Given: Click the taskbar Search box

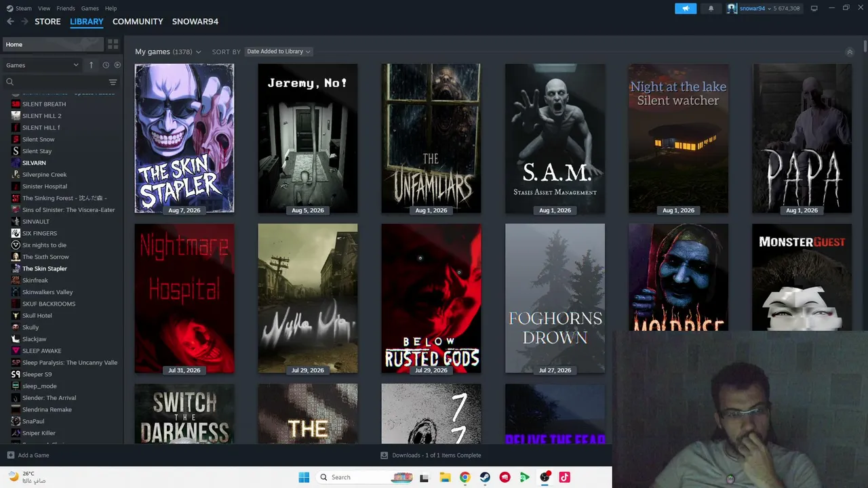Looking at the screenshot, I should (363, 477).
